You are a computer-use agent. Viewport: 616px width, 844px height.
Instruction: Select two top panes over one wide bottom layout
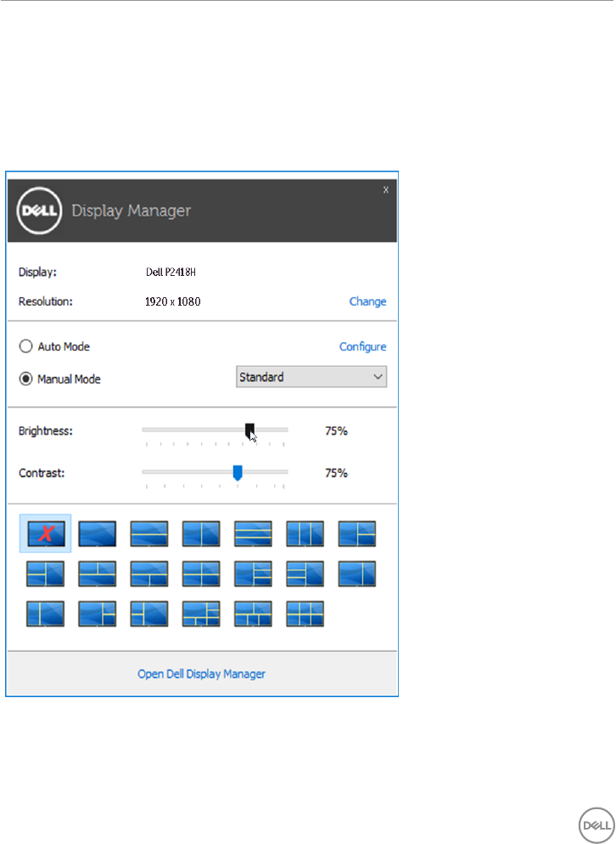98,574
